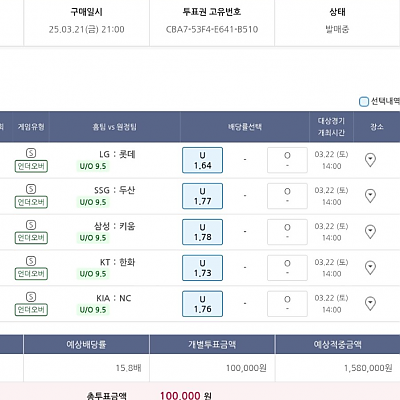The image size is (400, 400).
Task: Select Under 1.77 for SSG vs 두산
Action: tap(202, 196)
